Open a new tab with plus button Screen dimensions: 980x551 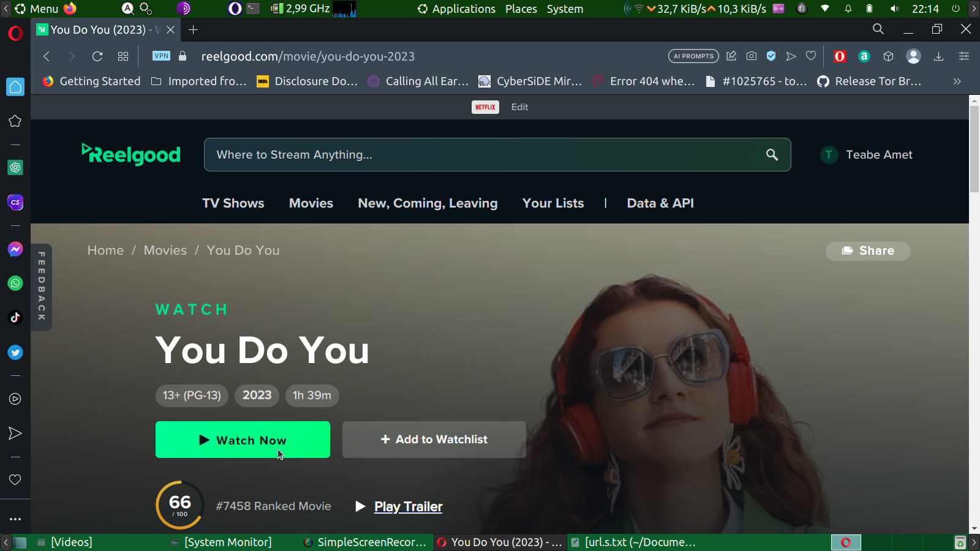click(194, 29)
